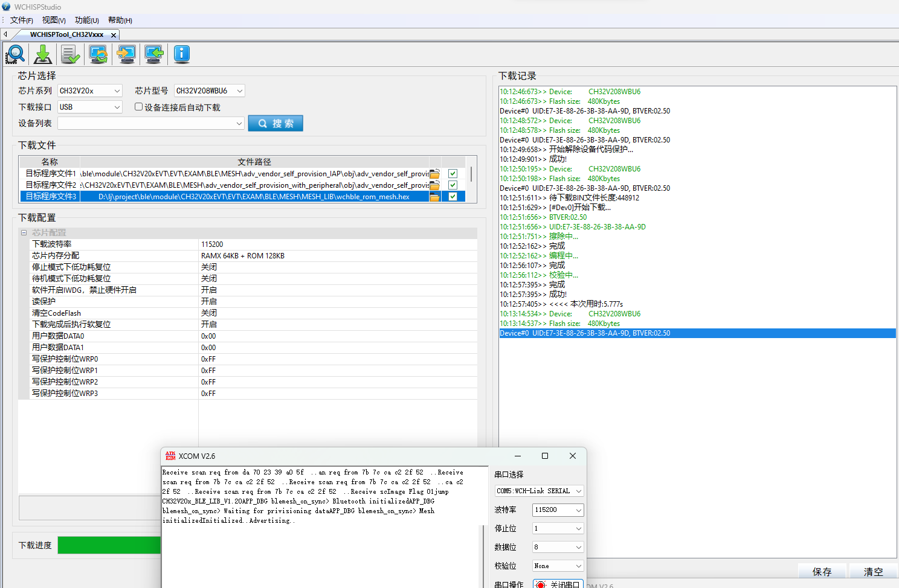Viewport: 899px width, 588px height.
Task: Browse folder for 目标程序文件2
Action: (x=434, y=185)
